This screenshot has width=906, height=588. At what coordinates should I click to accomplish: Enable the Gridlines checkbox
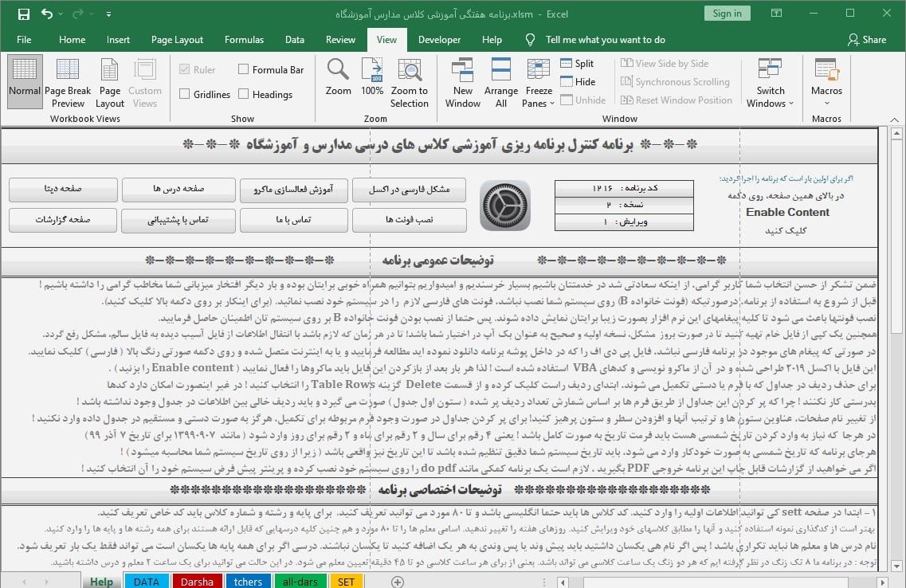coord(185,94)
